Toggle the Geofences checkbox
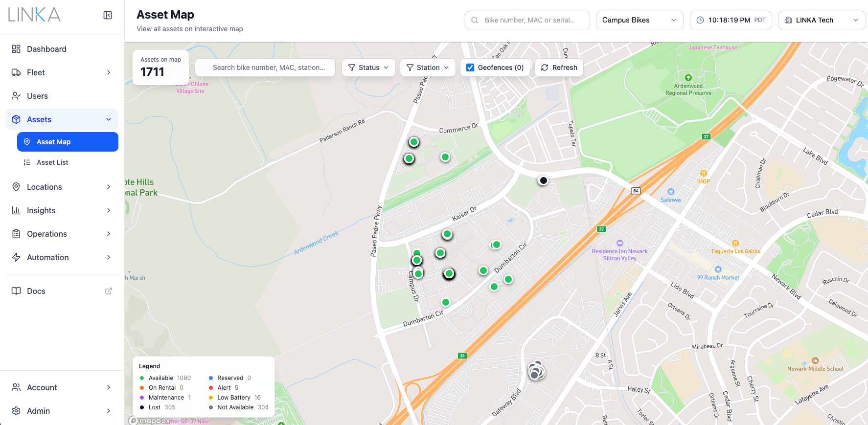Screen dimensions: 868x425 (x=470, y=67)
